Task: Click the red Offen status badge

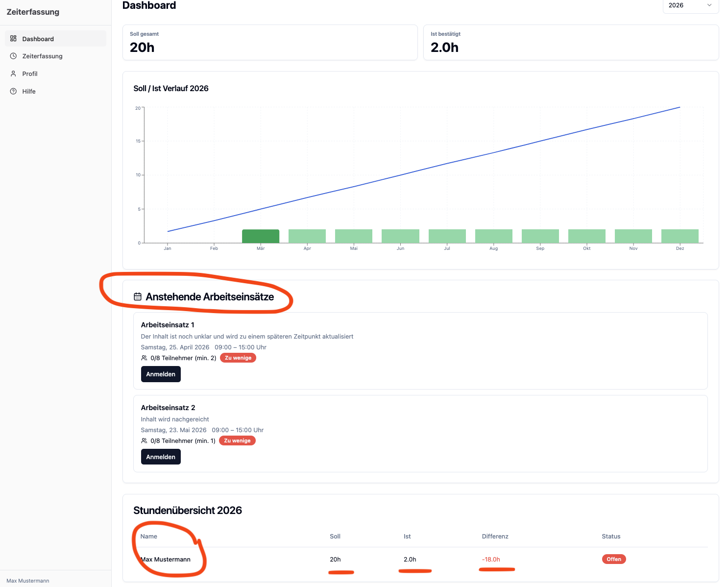Action: pos(613,559)
